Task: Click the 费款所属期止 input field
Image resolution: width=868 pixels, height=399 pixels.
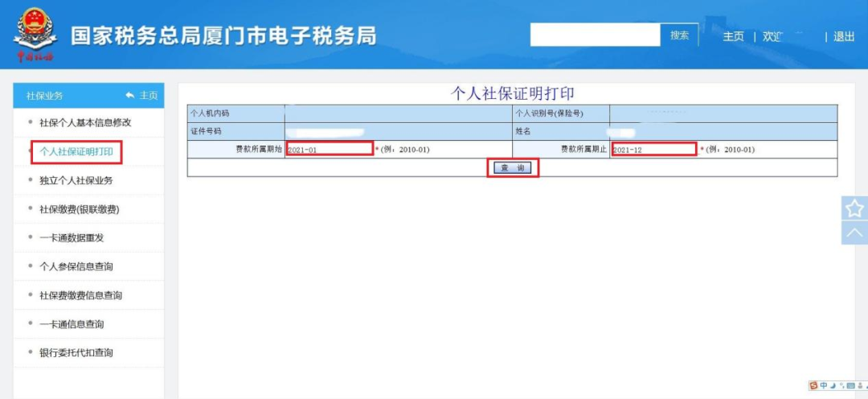Action: (654, 149)
